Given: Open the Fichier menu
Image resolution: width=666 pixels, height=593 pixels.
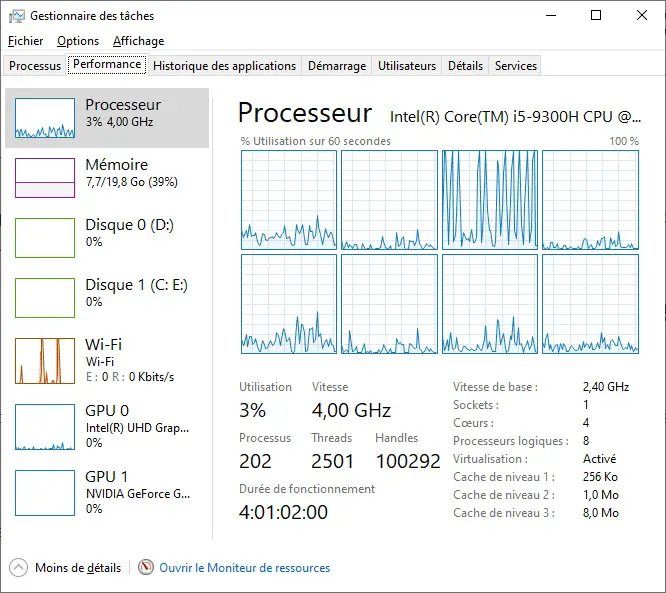Looking at the screenshot, I should [26, 41].
